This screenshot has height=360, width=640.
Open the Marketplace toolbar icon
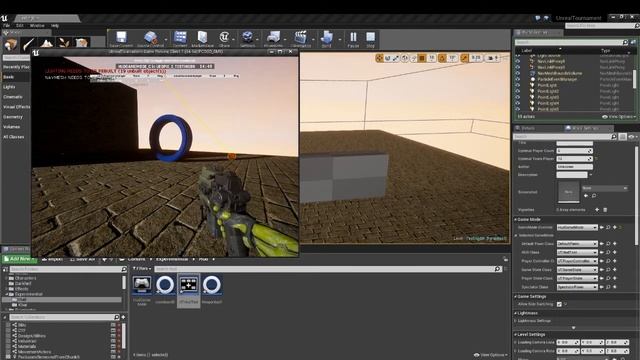coord(202,39)
